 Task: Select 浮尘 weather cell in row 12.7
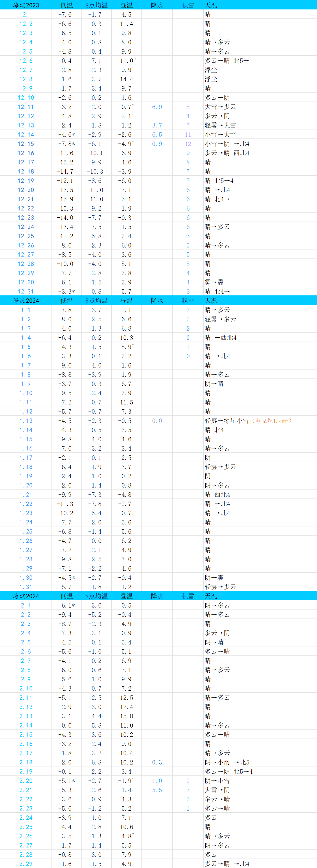(x=211, y=70)
